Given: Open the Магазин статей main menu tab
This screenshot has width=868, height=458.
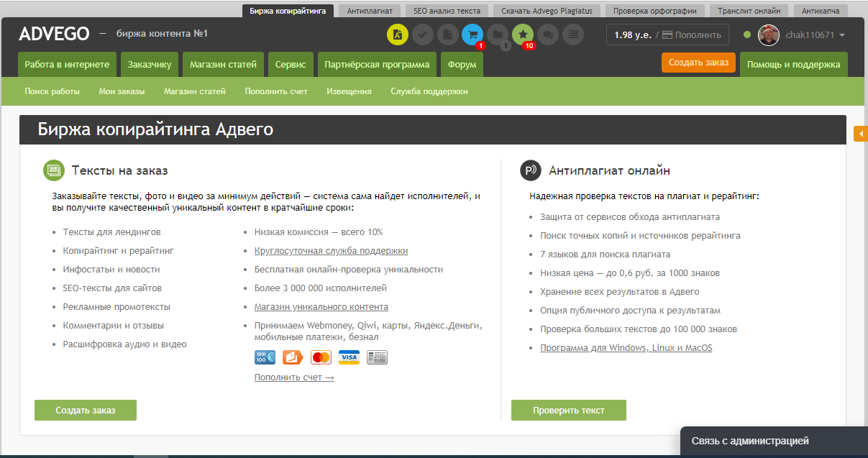Looking at the screenshot, I should click(x=224, y=64).
